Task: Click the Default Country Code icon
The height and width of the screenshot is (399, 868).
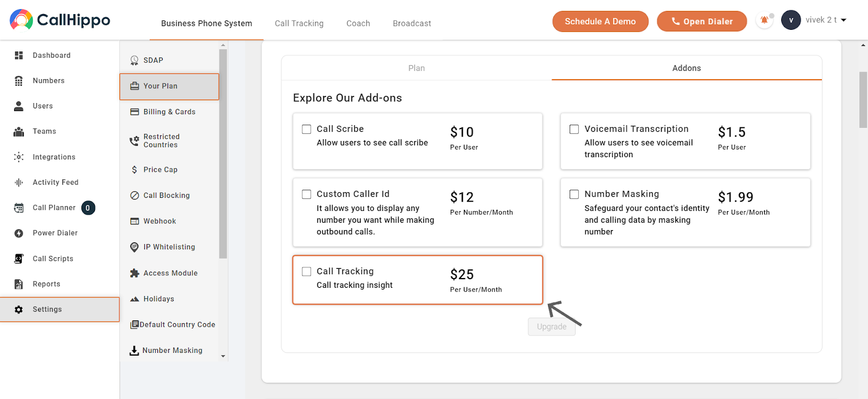Action: pos(135,325)
